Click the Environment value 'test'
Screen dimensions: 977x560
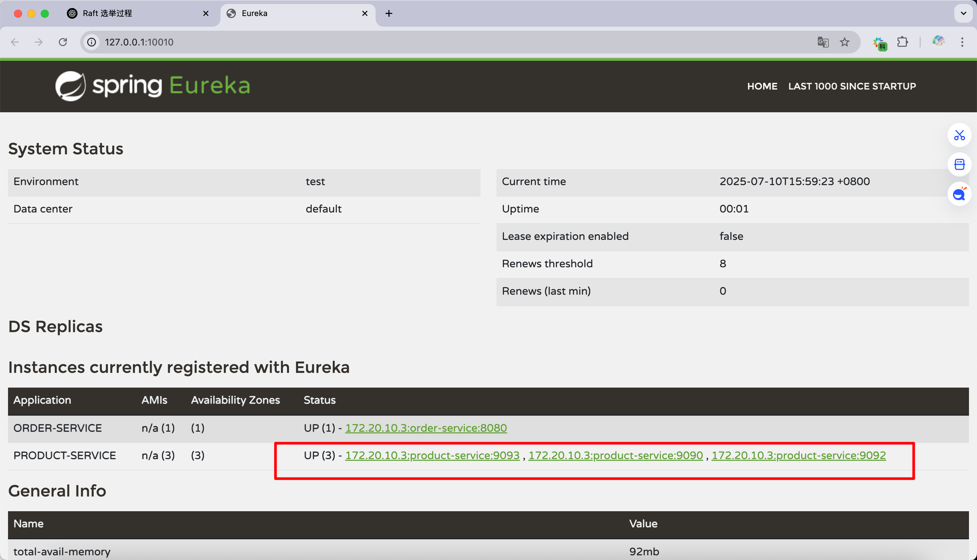(315, 181)
